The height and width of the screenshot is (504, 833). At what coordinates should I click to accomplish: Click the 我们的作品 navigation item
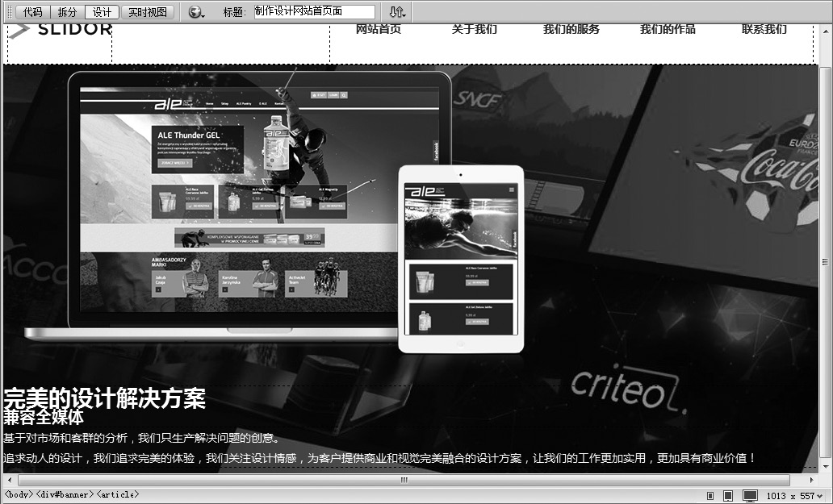tap(668, 29)
